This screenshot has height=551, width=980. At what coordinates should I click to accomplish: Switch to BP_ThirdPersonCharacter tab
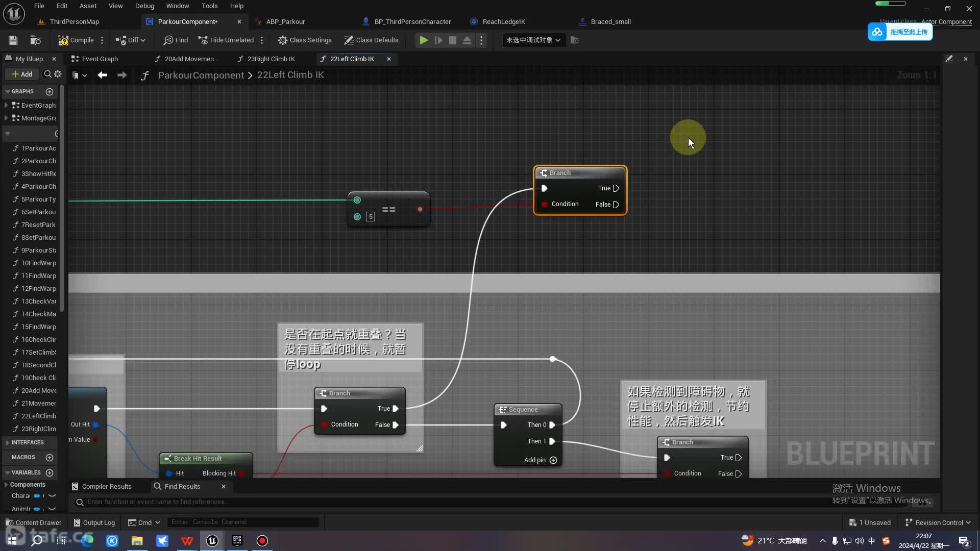click(x=412, y=21)
